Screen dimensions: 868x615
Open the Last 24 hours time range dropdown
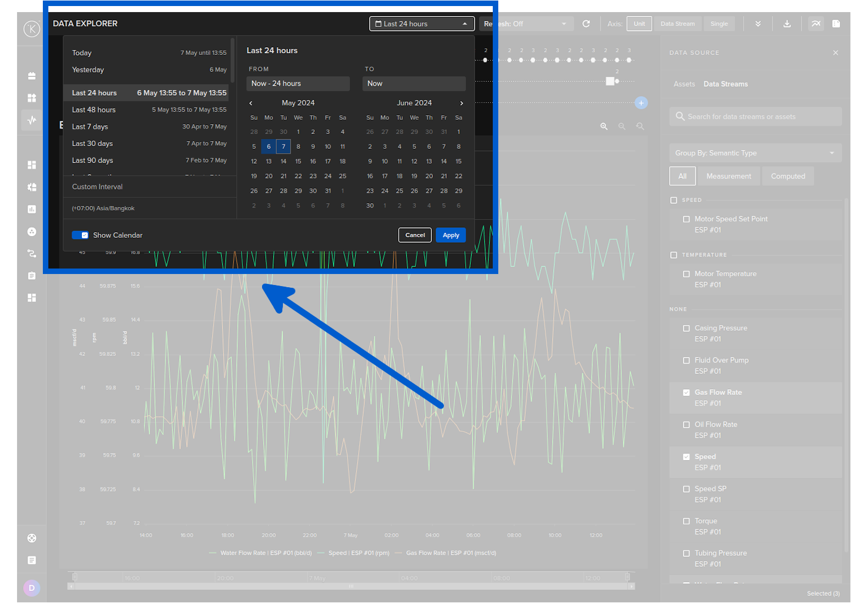421,24
